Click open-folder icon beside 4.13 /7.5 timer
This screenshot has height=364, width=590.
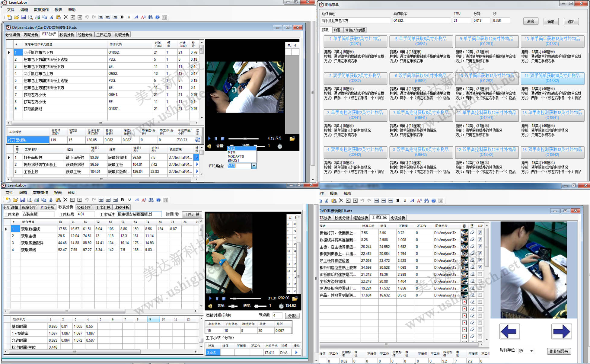pos(292,139)
